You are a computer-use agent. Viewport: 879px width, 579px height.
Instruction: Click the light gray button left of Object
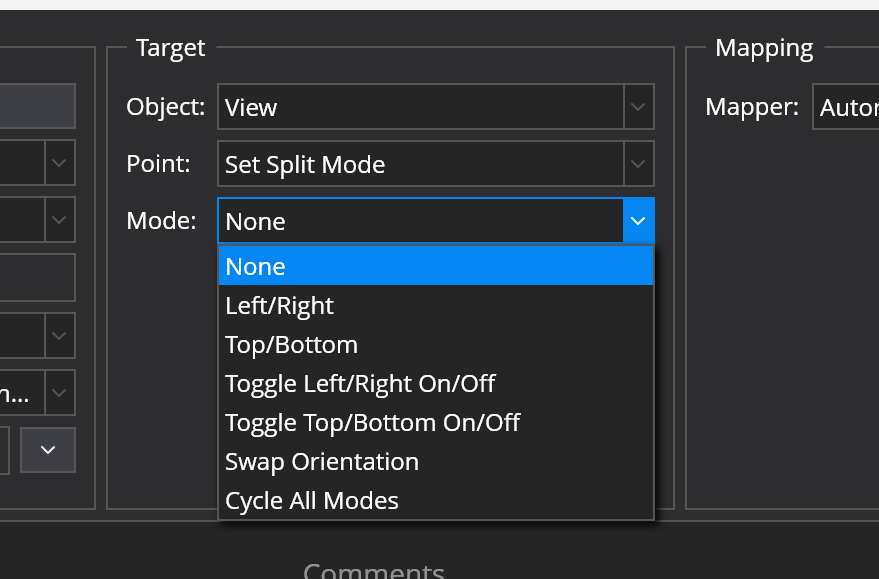point(37,107)
